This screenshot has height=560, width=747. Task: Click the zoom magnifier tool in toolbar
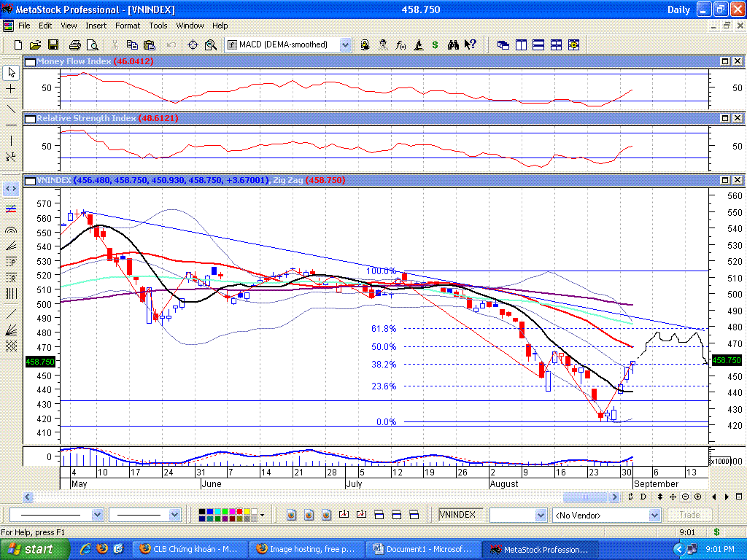tap(211, 44)
